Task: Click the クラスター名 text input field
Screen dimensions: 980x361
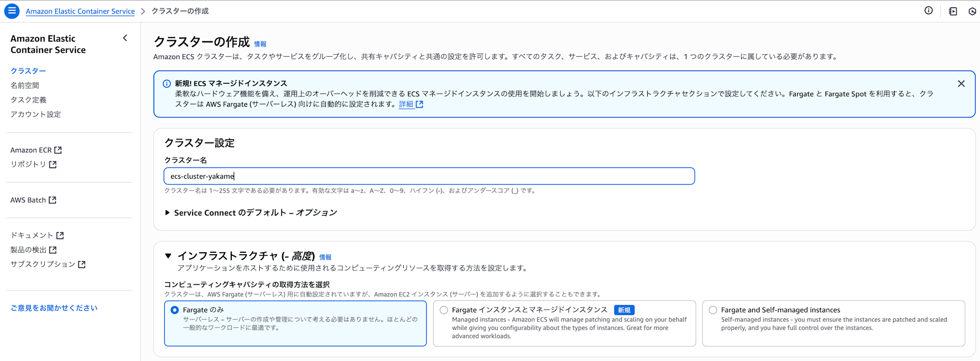Action: [x=429, y=176]
